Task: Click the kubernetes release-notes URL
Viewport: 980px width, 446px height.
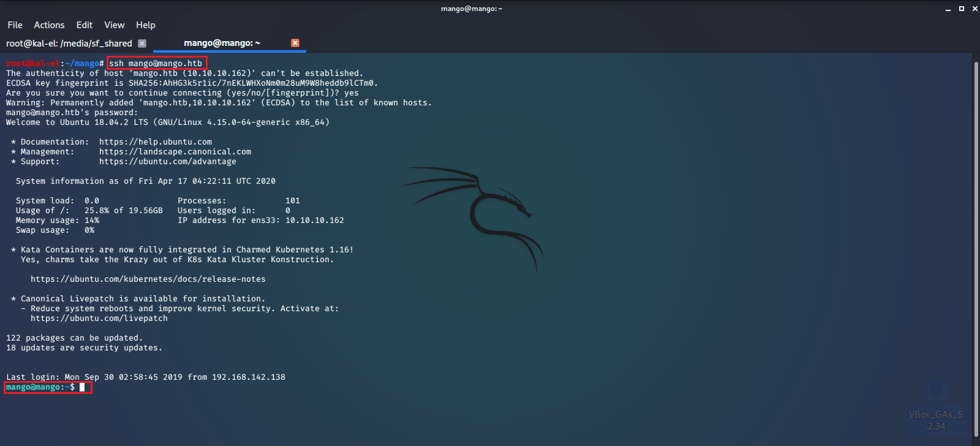Action: [148, 279]
